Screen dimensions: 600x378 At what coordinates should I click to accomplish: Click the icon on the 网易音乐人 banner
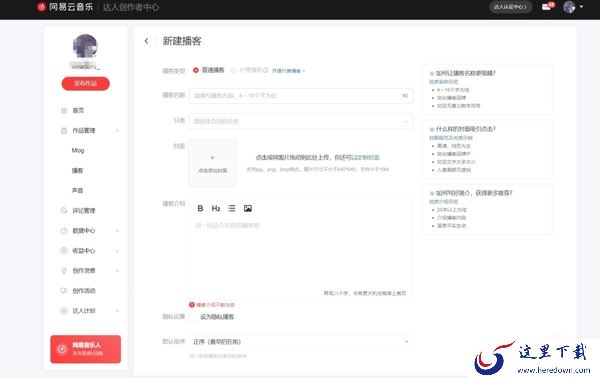coord(62,349)
